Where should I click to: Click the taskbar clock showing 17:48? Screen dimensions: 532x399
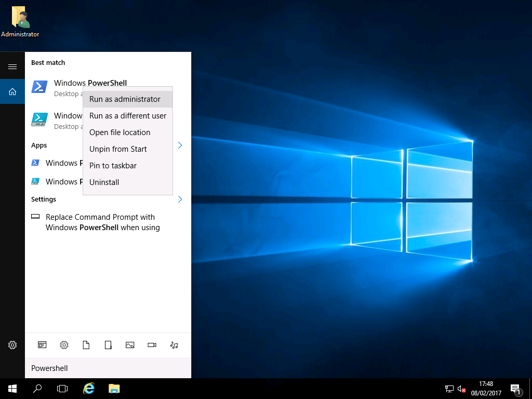(x=486, y=389)
